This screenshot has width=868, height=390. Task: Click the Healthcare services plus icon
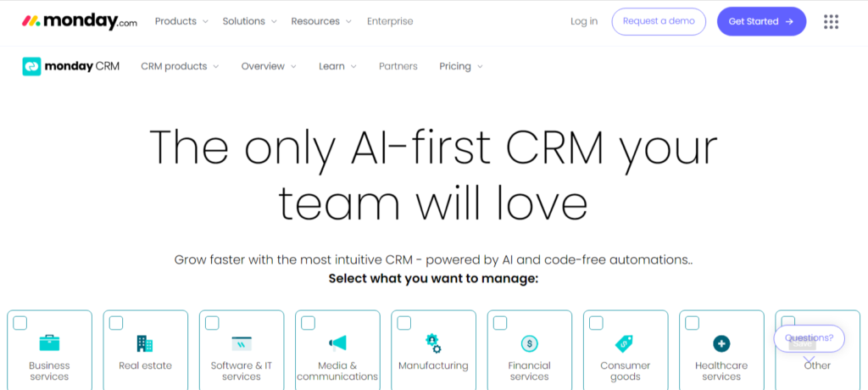pos(721,344)
